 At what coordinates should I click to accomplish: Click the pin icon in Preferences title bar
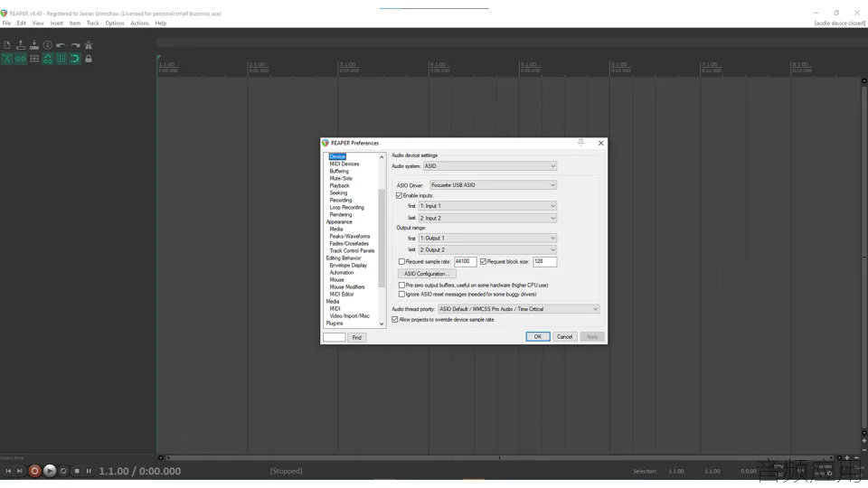pyautogui.click(x=580, y=143)
